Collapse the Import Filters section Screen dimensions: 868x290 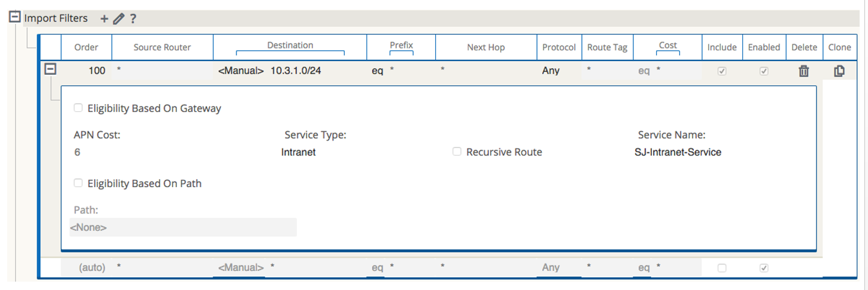pos(15,17)
